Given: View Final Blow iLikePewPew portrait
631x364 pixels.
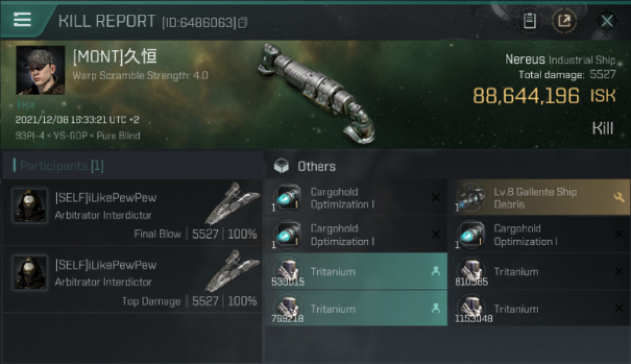Looking at the screenshot, I should pos(30,206).
